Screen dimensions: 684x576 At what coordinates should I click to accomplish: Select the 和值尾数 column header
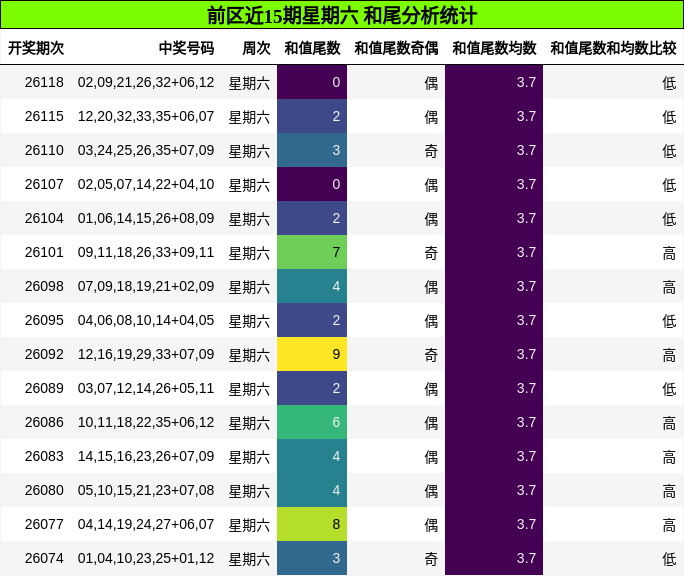pyautogui.click(x=312, y=48)
